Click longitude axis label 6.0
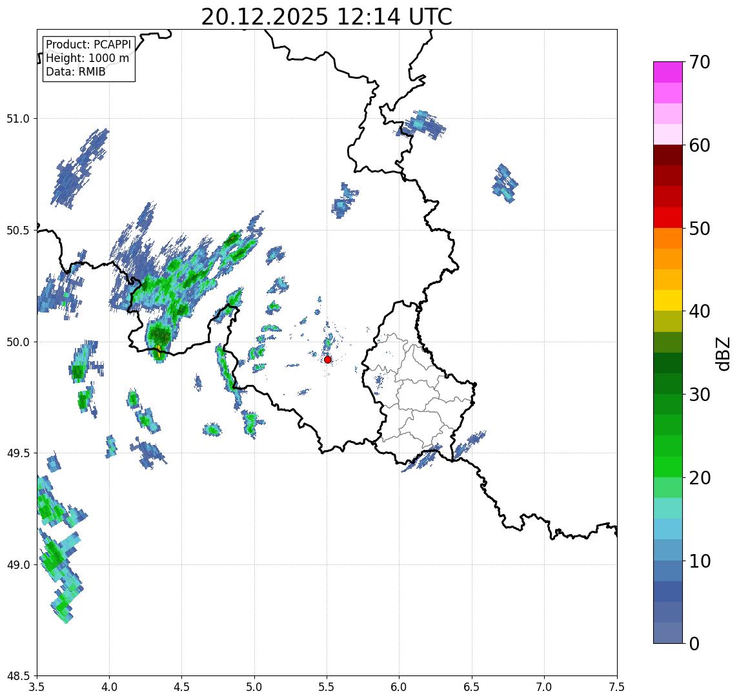 coord(400,687)
